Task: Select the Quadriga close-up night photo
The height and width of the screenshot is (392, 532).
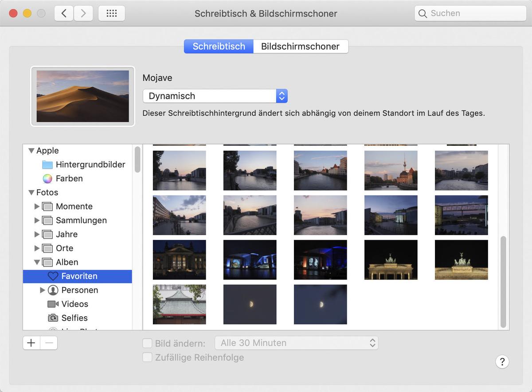Action: (x=462, y=260)
